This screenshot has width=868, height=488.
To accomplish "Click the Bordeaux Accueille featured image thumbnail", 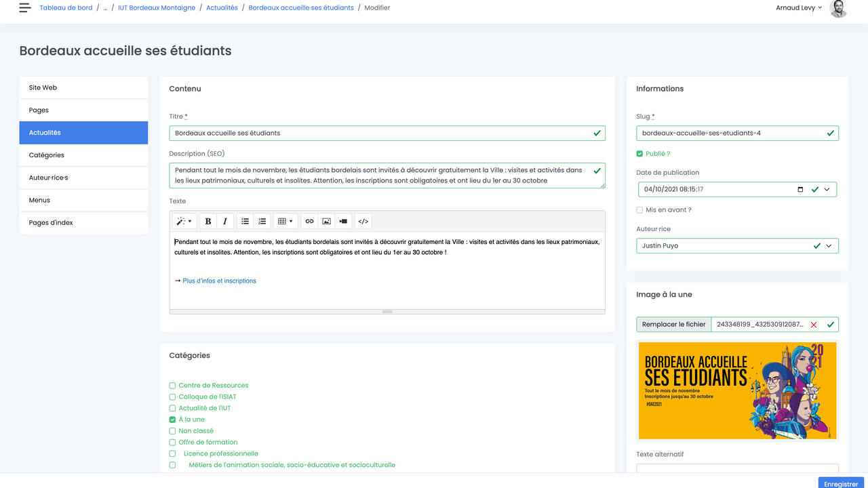I will (x=737, y=391).
